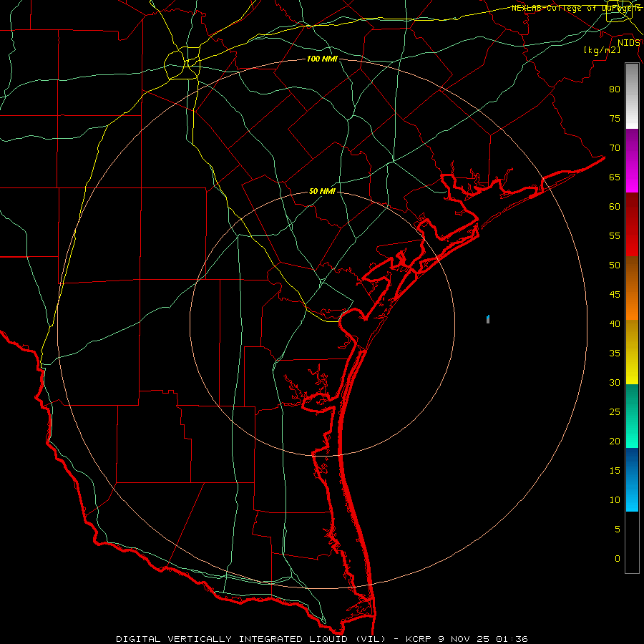The width and height of the screenshot is (644, 644).
Task: Click the 100 NMI range ring label
Action: (322, 59)
